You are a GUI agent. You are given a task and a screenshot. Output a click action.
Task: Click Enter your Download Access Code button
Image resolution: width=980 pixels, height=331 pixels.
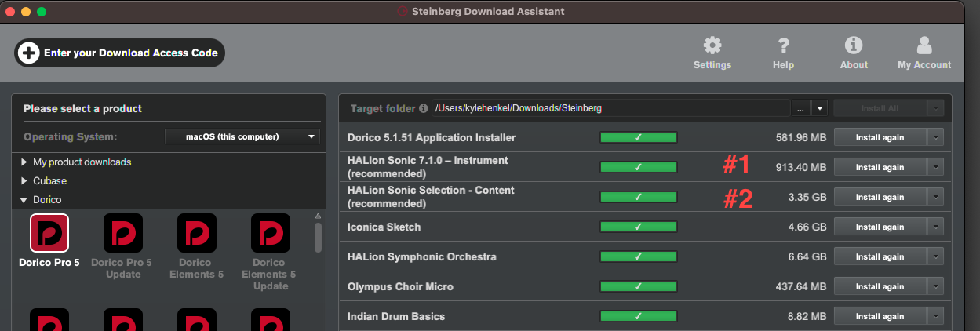coord(119,53)
